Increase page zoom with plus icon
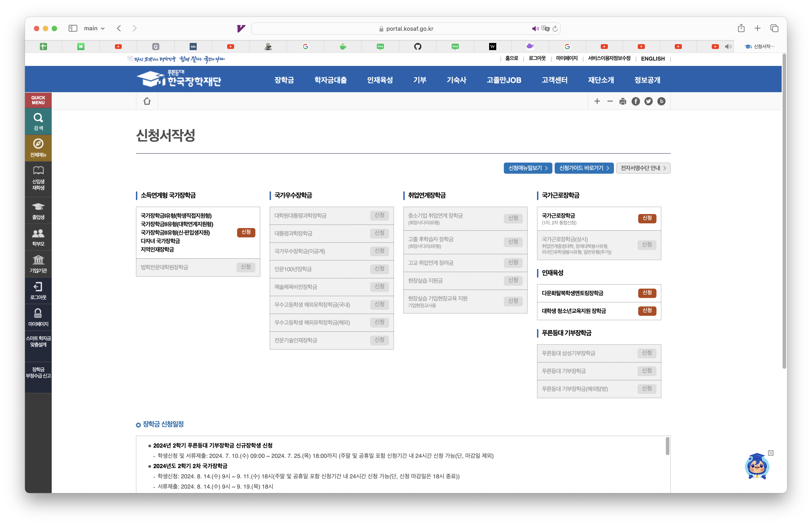Image resolution: width=812 pixels, height=526 pixels. (x=597, y=101)
